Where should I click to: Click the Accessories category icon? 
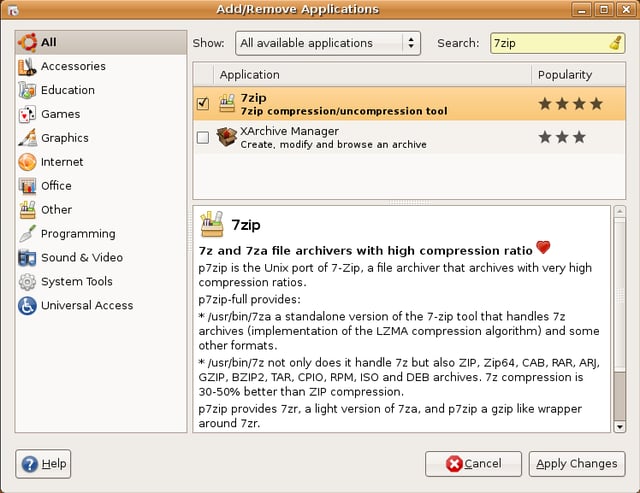[x=27, y=67]
